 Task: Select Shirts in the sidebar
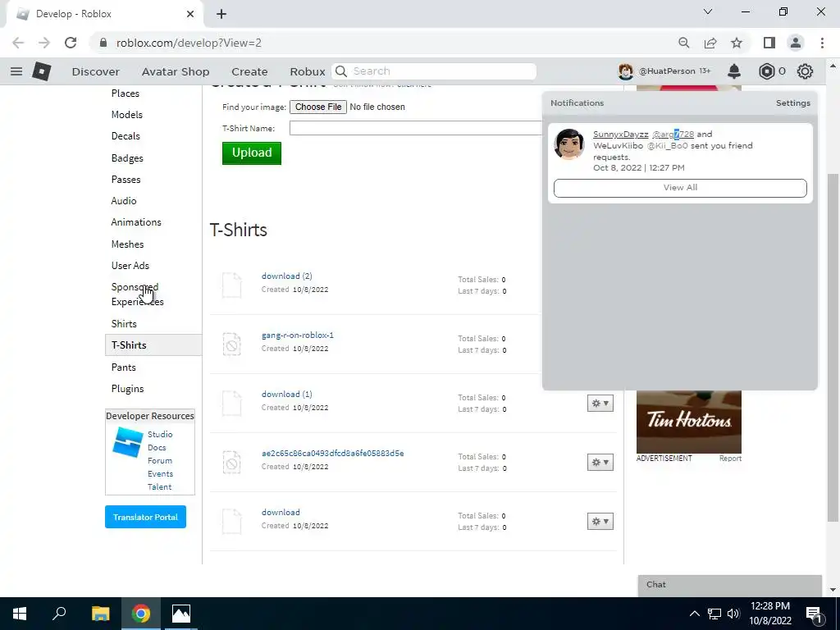coord(124,323)
